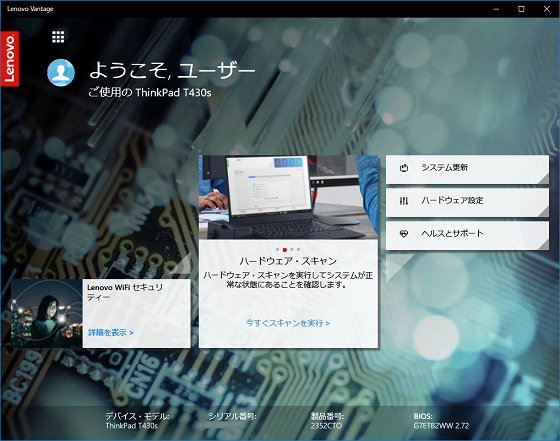Click the Lenovo WiFi セキュリティー title
This screenshot has width=560, height=441.
point(125,292)
